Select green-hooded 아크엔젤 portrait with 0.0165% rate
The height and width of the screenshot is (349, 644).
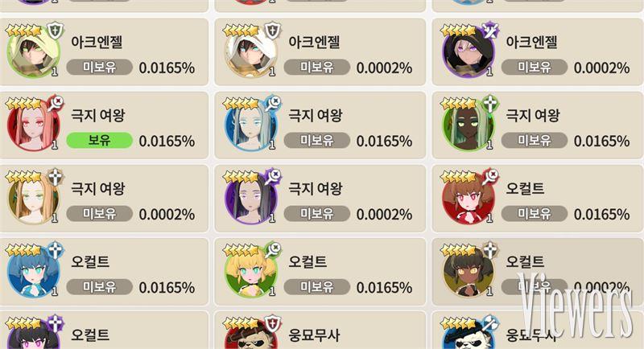[x=34, y=53]
